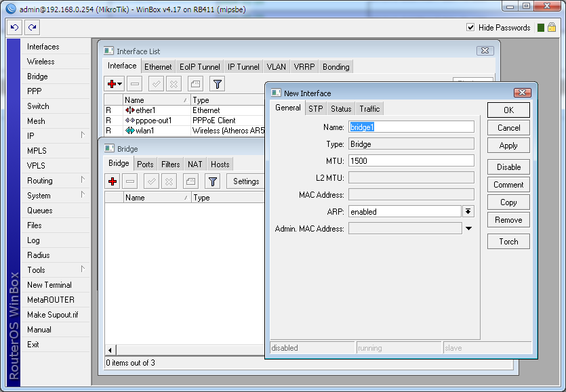
Task: Expand the System submenu in sidebar
Action: (x=83, y=195)
